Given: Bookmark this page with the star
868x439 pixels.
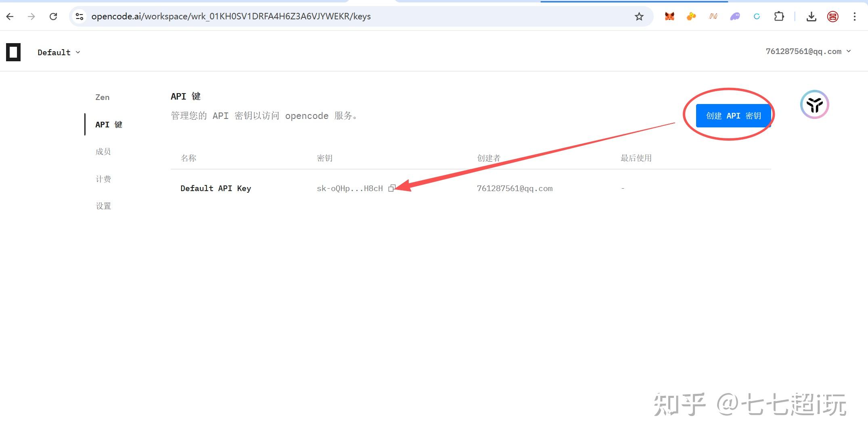Looking at the screenshot, I should [x=639, y=17].
